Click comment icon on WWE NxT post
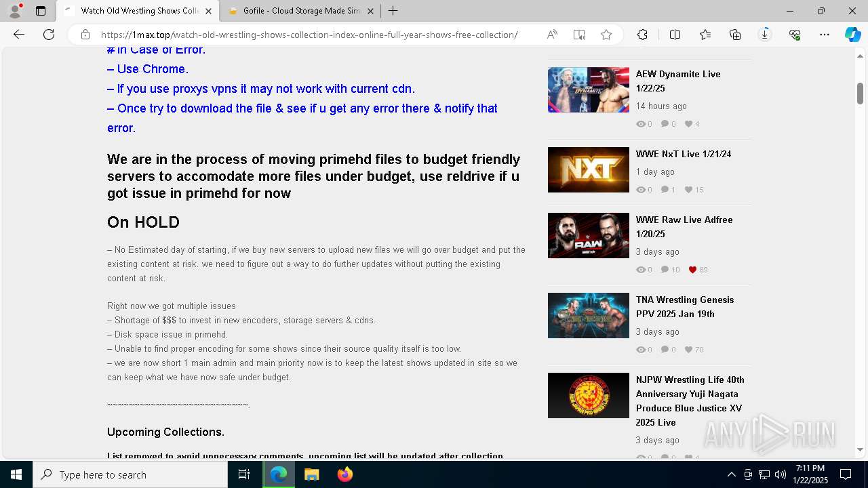868x488 pixels. tap(665, 190)
